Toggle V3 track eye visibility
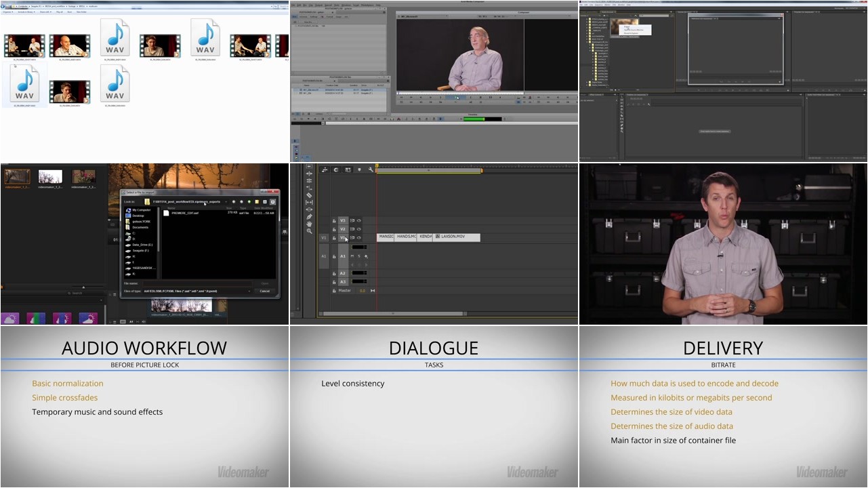The height and width of the screenshot is (488, 868). coord(359,220)
